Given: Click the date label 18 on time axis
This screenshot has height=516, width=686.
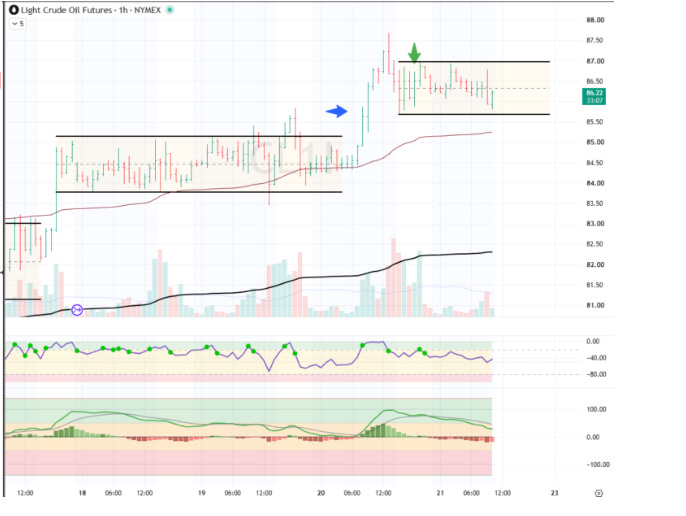Looking at the screenshot, I should pos(82,493).
